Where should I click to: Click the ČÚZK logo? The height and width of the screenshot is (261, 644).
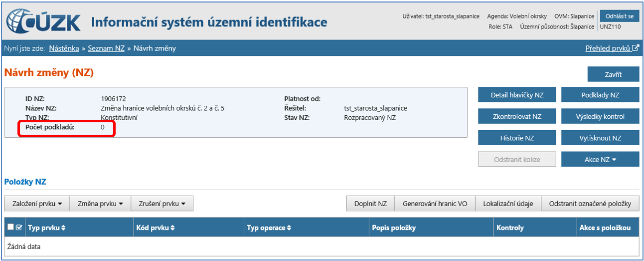pos(43,22)
